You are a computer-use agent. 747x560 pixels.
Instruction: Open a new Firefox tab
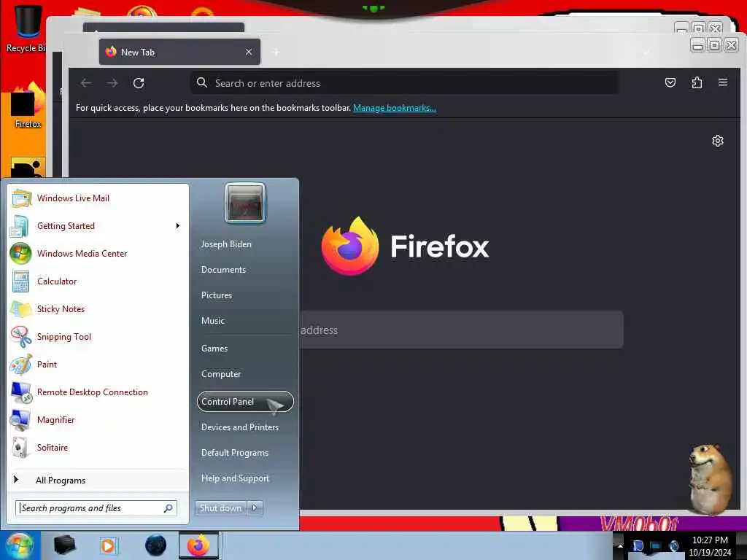tap(276, 52)
